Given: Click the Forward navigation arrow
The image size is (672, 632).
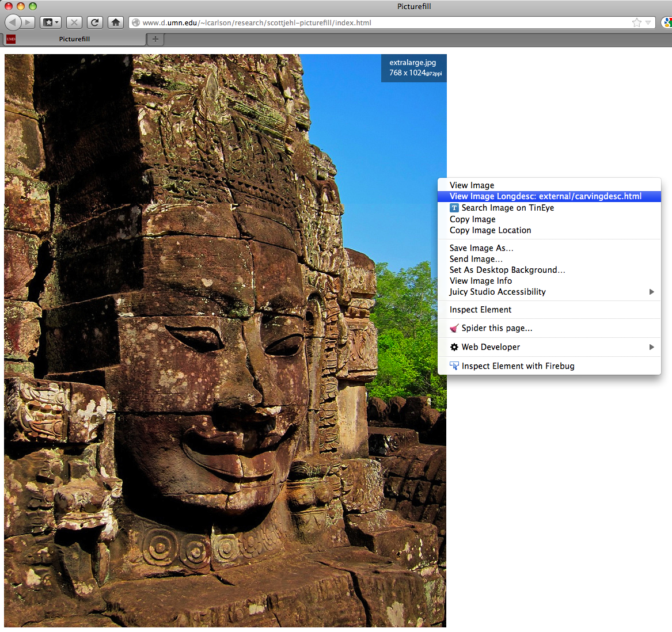Looking at the screenshot, I should [29, 22].
